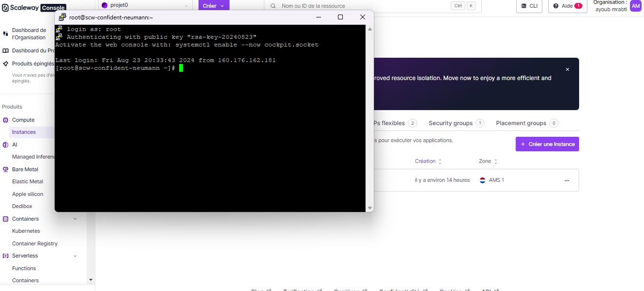Switch to the Security groups tab
Viewport: 644px width, 291px height.
456,123
